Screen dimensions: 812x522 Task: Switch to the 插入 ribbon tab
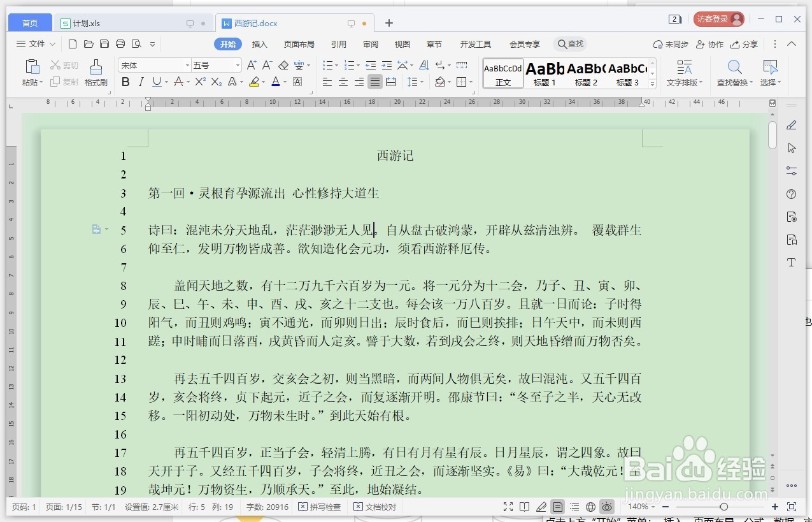click(260, 44)
